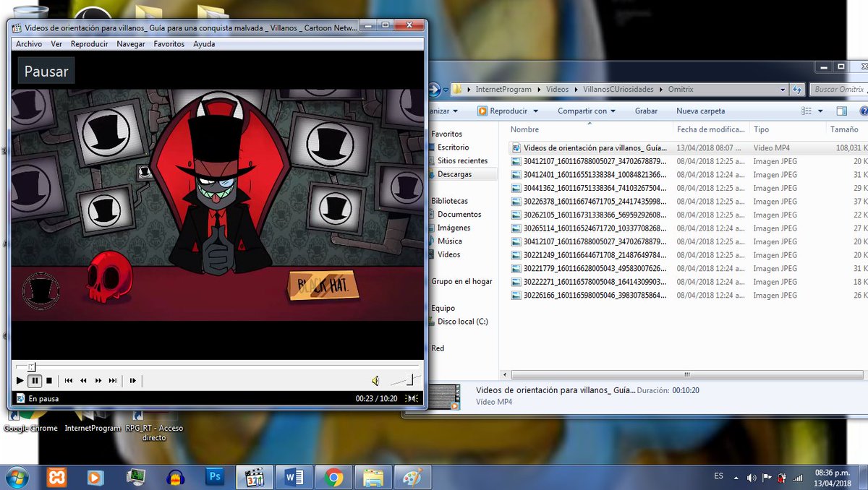Sort files by the Tipo column
The image size is (868, 490).
pyautogui.click(x=787, y=129)
